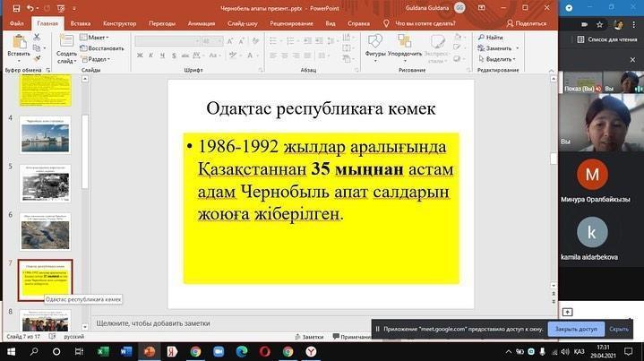Toggle the Примечания comments pane

point(351,337)
